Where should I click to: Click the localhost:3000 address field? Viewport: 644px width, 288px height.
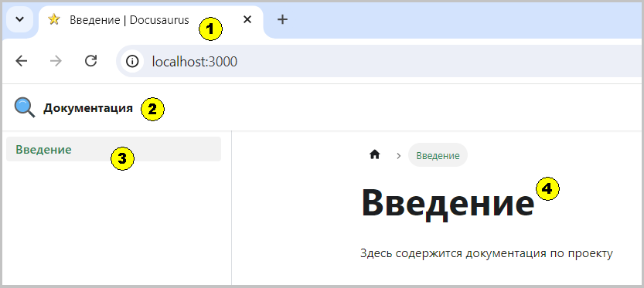click(380, 62)
